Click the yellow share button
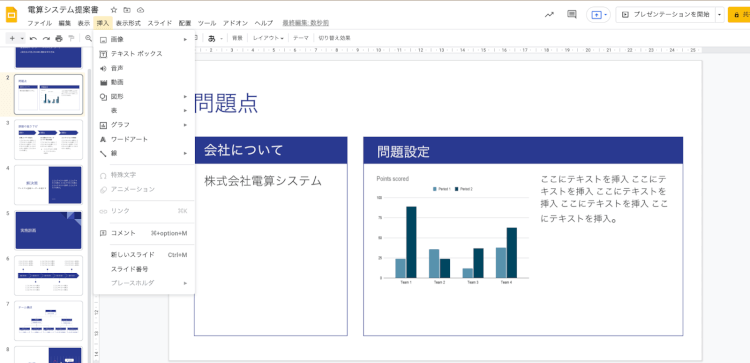Image resolution: width=750 pixels, height=363 pixels. click(739, 15)
